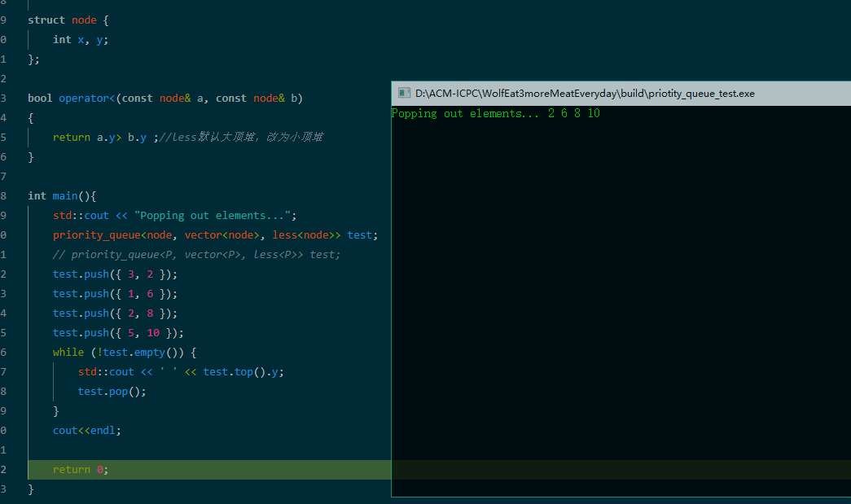Screen dimensions: 851x504
Task: Click 'vector<node>' template argument
Action: pyautogui.click(x=222, y=235)
